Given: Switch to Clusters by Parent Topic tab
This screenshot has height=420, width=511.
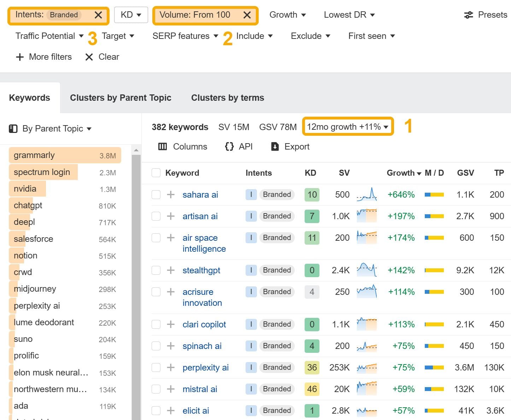Looking at the screenshot, I should (121, 98).
